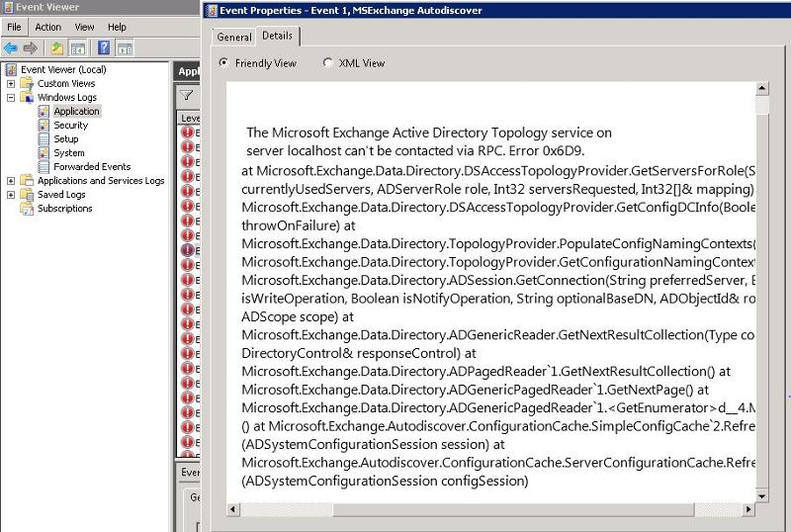Click the 'ADSystemConfigurationSession configSession)' text line
Image resolution: width=791 pixels, height=532 pixels.
pyautogui.click(x=385, y=481)
